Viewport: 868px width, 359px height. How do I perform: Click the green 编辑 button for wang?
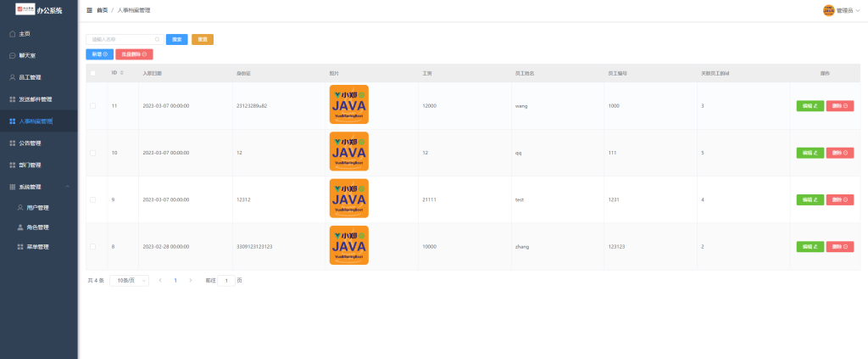810,106
